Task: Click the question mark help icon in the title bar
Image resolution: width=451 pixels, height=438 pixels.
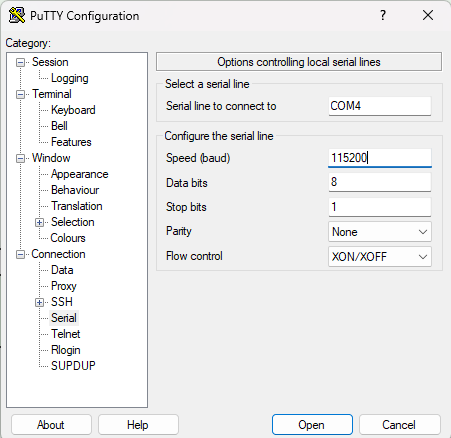Action: pyautogui.click(x=383, y=15)
